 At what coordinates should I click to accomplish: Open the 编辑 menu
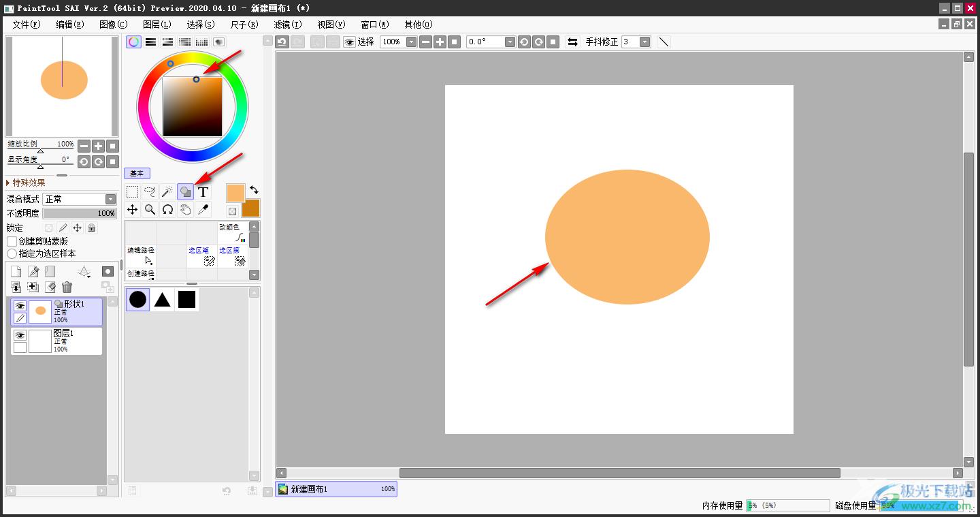[x=70, y=24]
